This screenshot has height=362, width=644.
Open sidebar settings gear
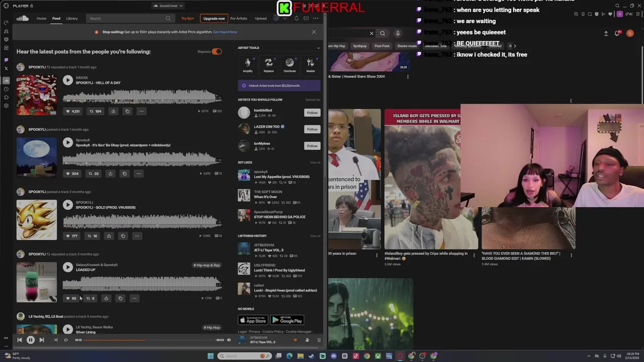[6, 106]
